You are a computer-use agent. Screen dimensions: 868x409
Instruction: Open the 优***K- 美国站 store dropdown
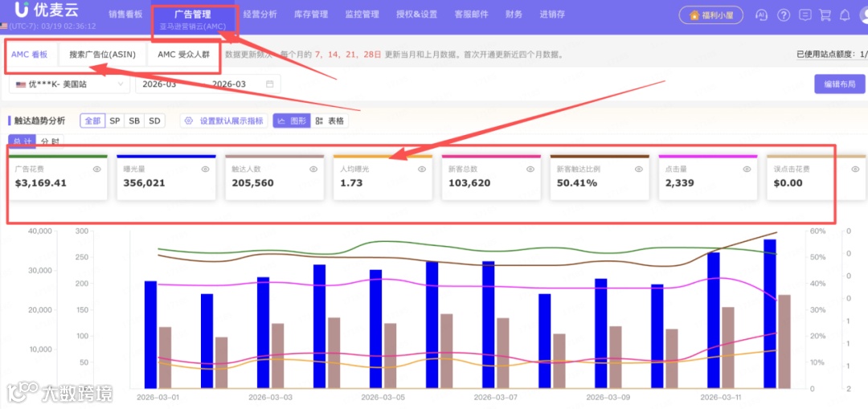(x=69, y=84)
